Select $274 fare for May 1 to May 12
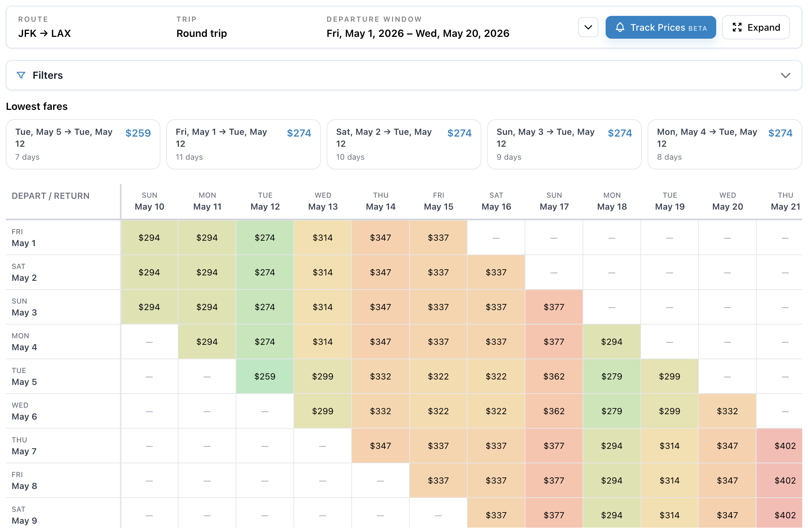 [x=265, y=237]
